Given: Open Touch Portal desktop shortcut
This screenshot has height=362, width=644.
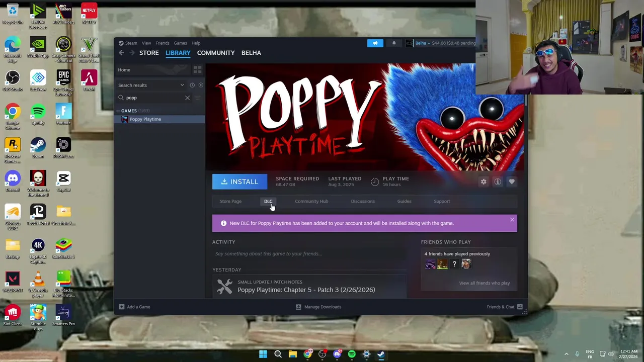Looking at the screenshot, I should click(x=38, y=215).
